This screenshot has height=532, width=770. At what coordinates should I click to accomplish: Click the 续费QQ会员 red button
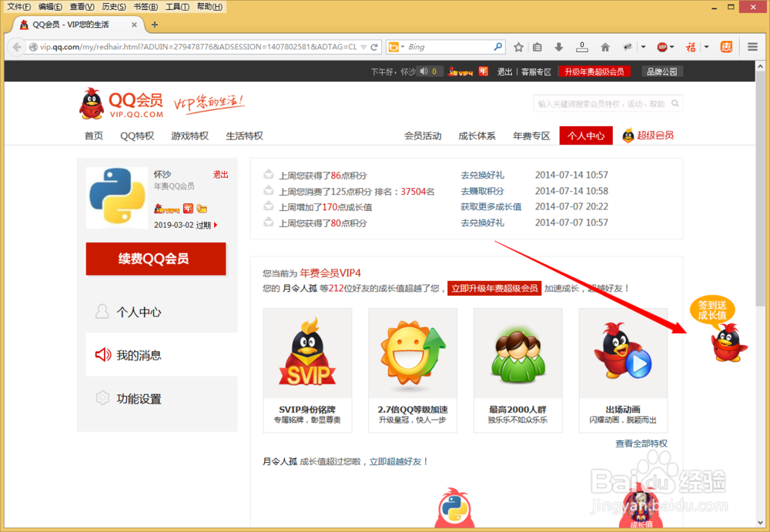click(x=156, y=259)
